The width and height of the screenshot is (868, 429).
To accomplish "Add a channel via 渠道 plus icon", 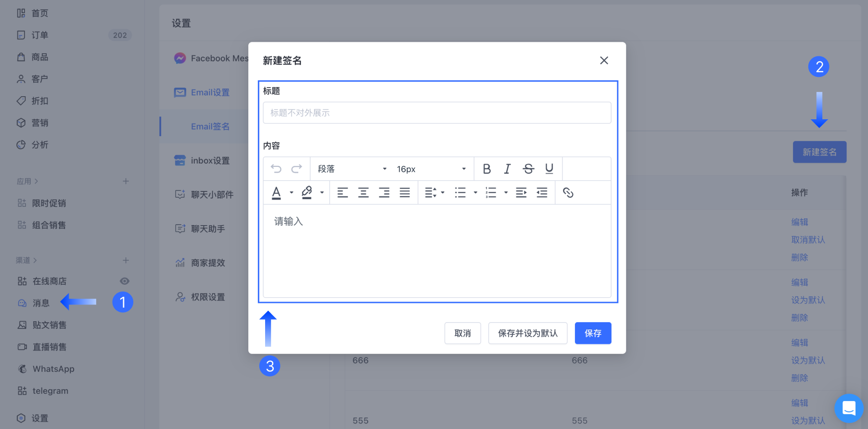I will click(126, 260).
